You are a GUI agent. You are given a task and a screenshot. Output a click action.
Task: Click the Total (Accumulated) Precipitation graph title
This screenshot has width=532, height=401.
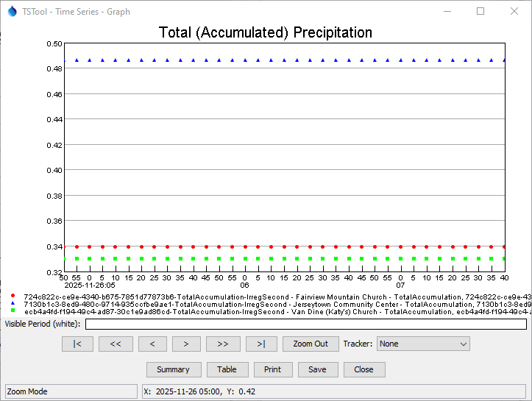(266, 33)
